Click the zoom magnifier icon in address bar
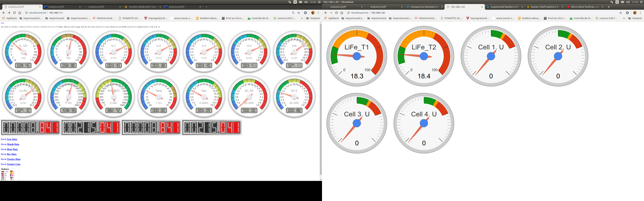This screenshot has height=201, width=644. 293,13
